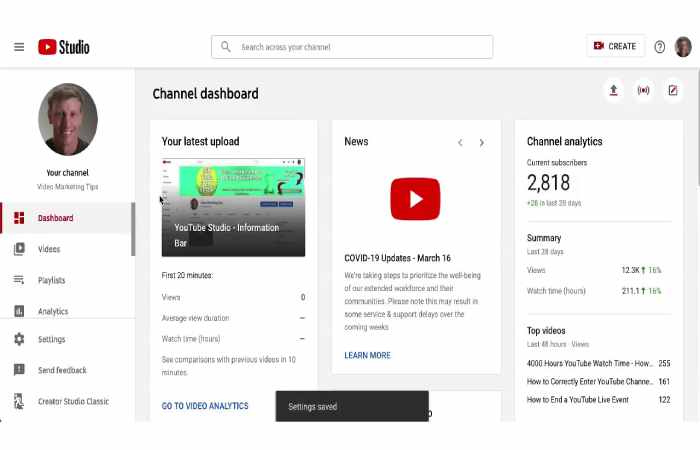Click the Video Marketing Tips channel name
The height and width of the screenshot is (450, 700).
67,187
